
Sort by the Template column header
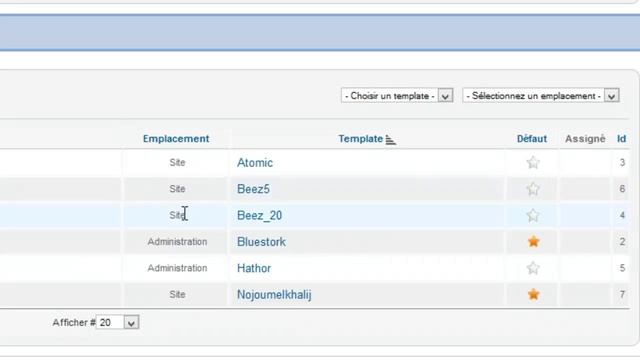coord(360,139)
